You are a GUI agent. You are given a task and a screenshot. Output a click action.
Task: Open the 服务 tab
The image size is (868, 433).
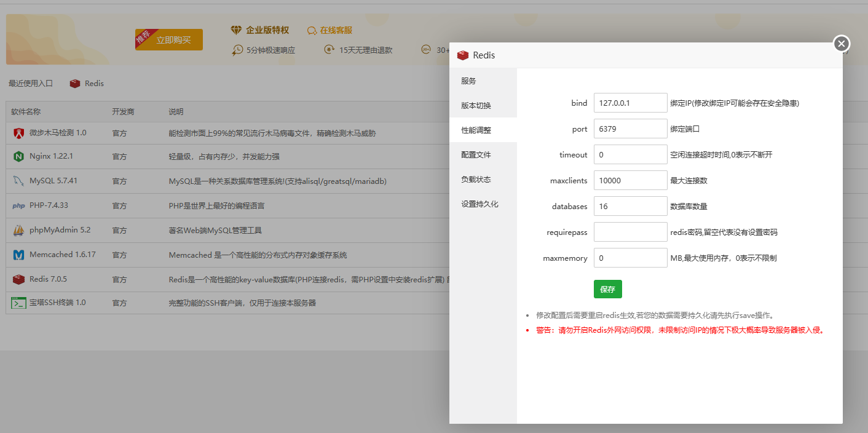[483, 81]
